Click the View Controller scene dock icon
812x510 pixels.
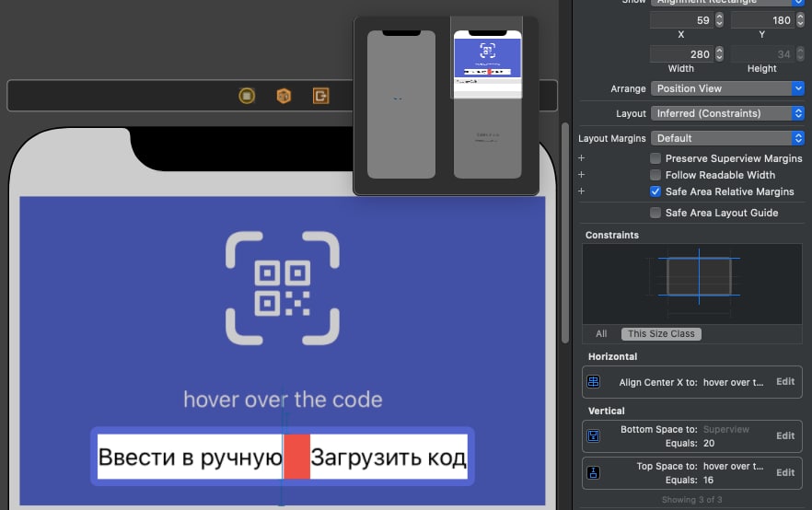coord(247,96)
